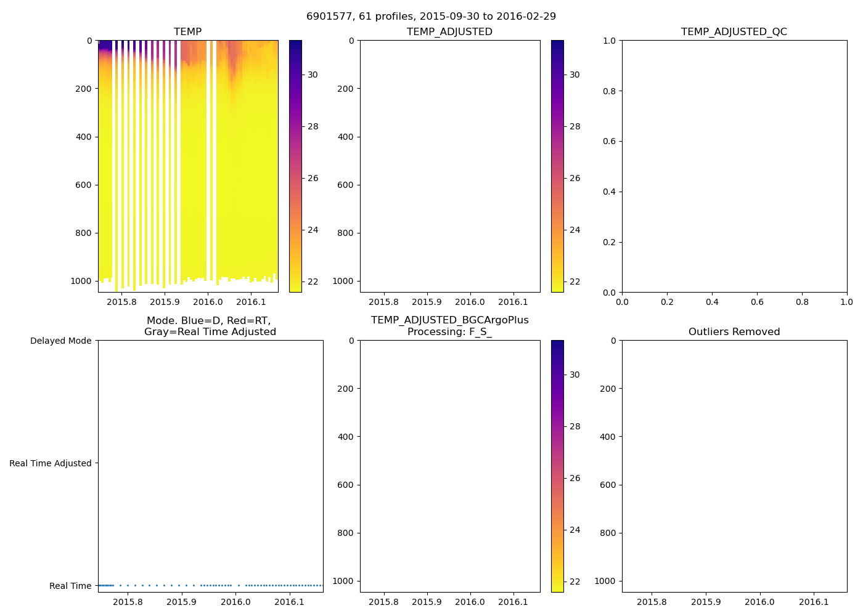This screenshot has height=616, width=863.
Task: Click the Outliers Removed plot title
Action: [734, 332]
